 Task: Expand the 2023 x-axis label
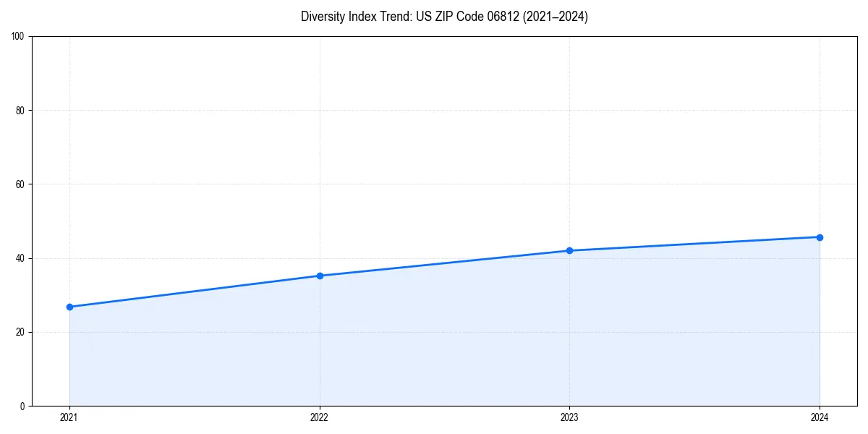point(569,417)
